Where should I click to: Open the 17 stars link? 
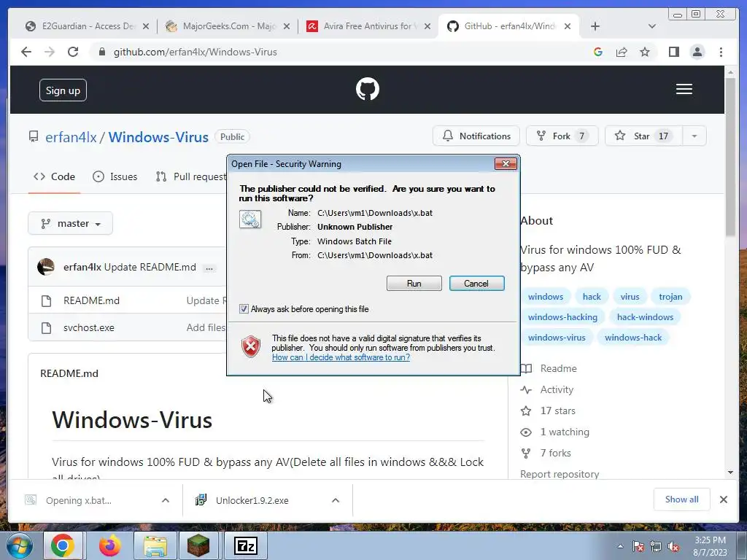pyautogui.click(x=558, y=411)
